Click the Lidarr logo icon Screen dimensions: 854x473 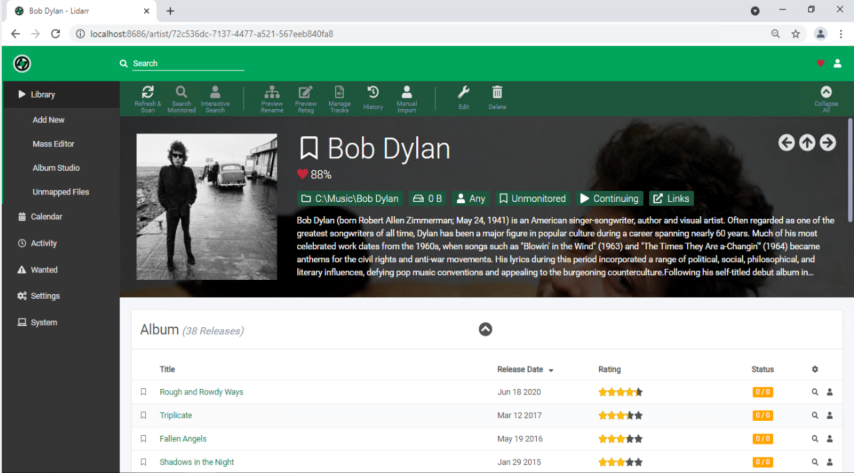point(22,64)
